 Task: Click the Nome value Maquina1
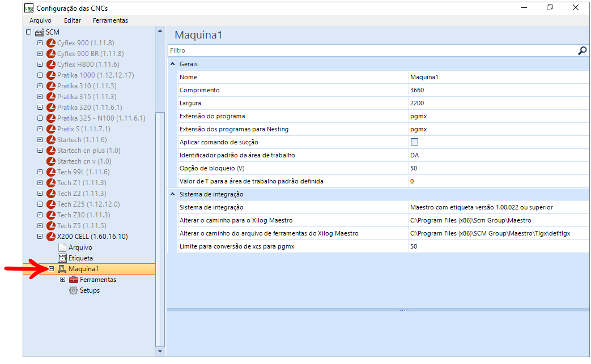click(x=424, y=77)
